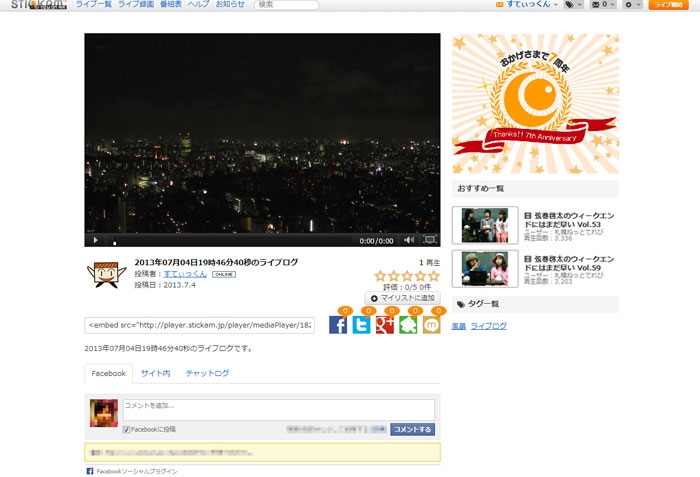Switch to the サイト内 tab
Screen dimensions: 700x477
(155, 373)
